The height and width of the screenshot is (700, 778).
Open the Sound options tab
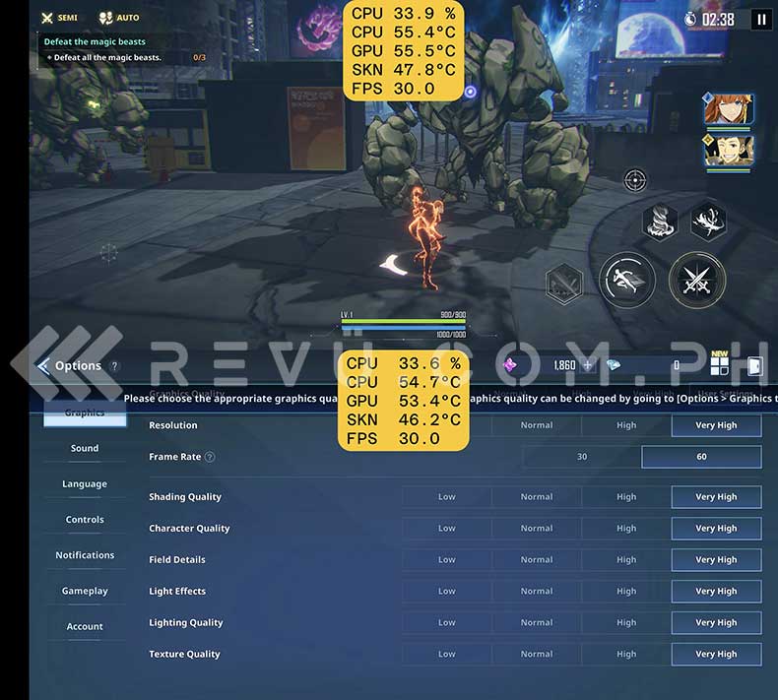click(85, 448)
